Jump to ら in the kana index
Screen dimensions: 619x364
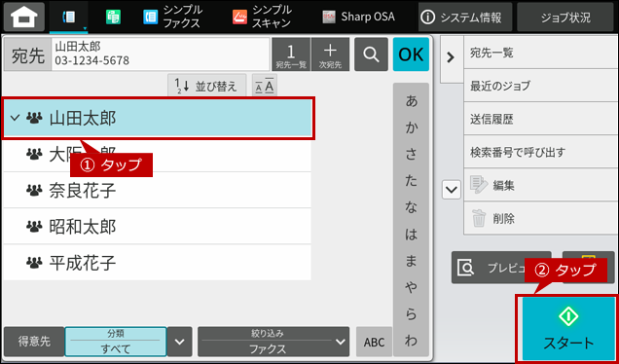(x=411, y=314)
